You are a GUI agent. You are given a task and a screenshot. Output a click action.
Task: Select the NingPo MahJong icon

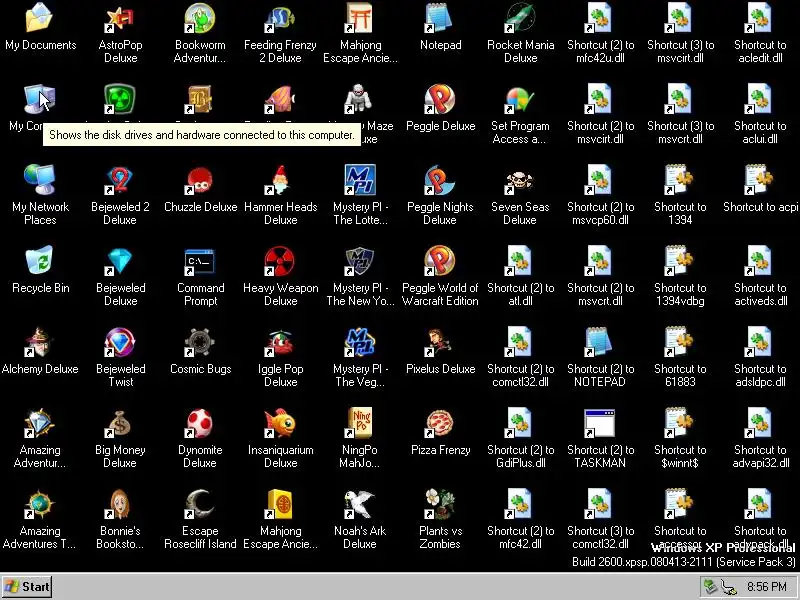click(360, 423)
